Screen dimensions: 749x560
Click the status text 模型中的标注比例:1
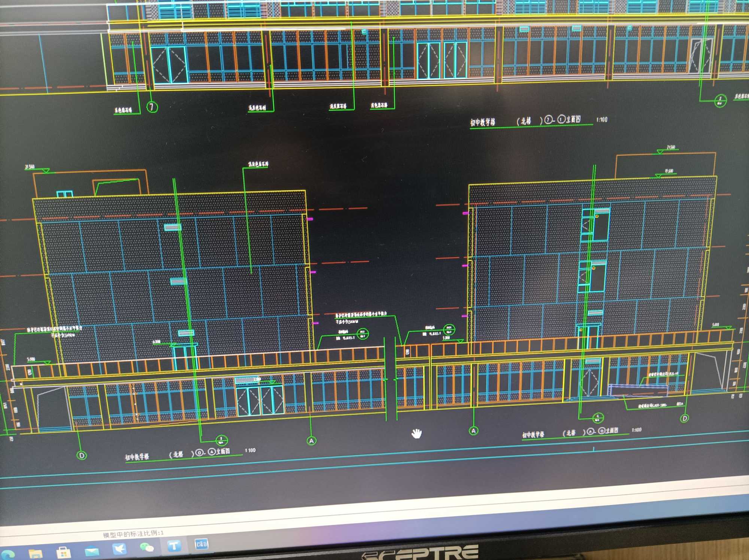pos(133,533)
